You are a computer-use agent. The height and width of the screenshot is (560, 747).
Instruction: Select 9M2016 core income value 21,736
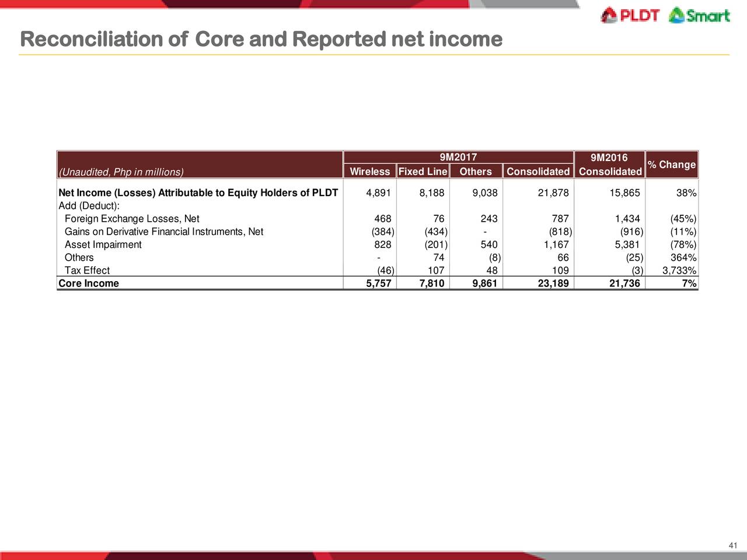click(624, 283)
